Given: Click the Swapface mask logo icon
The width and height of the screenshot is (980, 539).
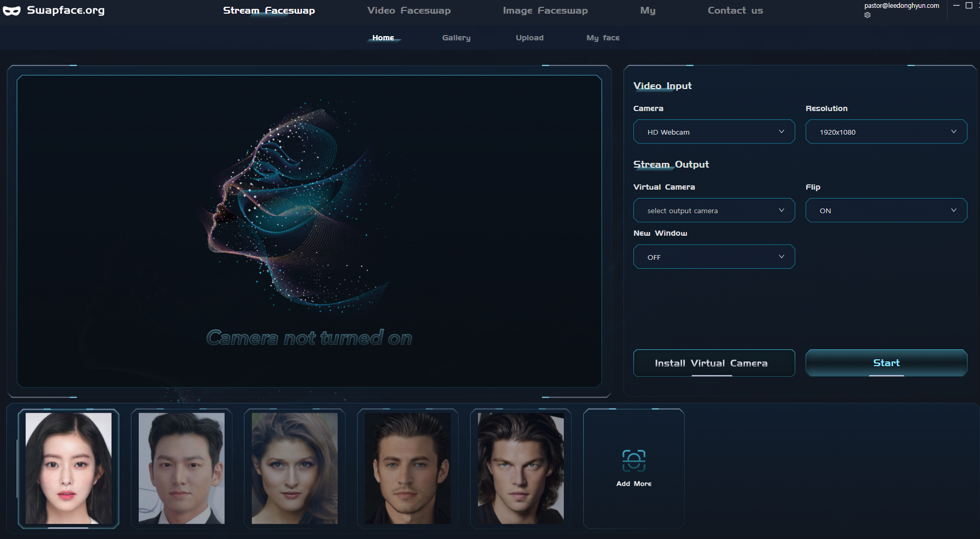Looking at the screenshot, I should (x=12, y=10).
